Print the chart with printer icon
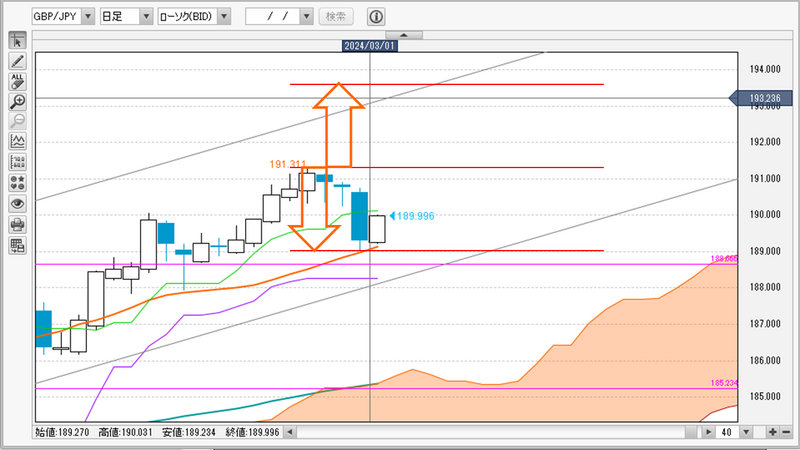The image size is (800, 450). click(17, 224)
